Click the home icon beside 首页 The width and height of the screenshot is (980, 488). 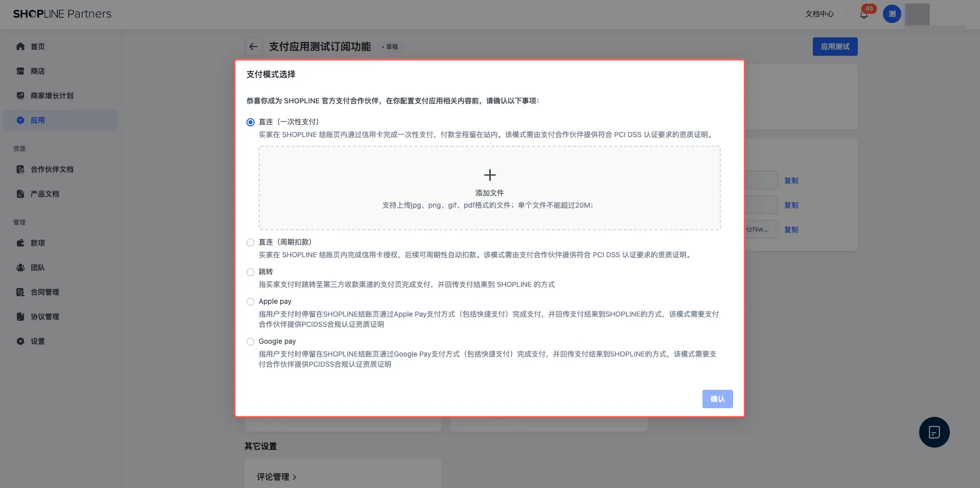(20, 47)
